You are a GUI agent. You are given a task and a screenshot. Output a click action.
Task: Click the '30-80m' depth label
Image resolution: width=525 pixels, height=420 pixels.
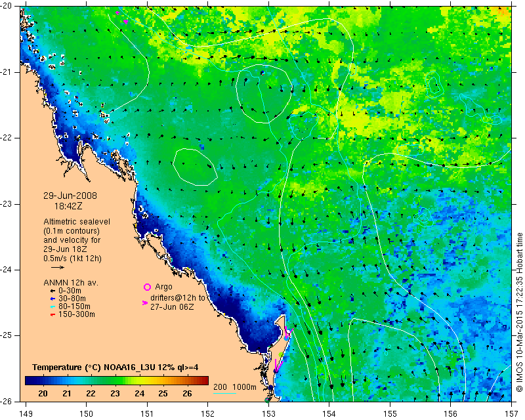(x=72, y=299)
